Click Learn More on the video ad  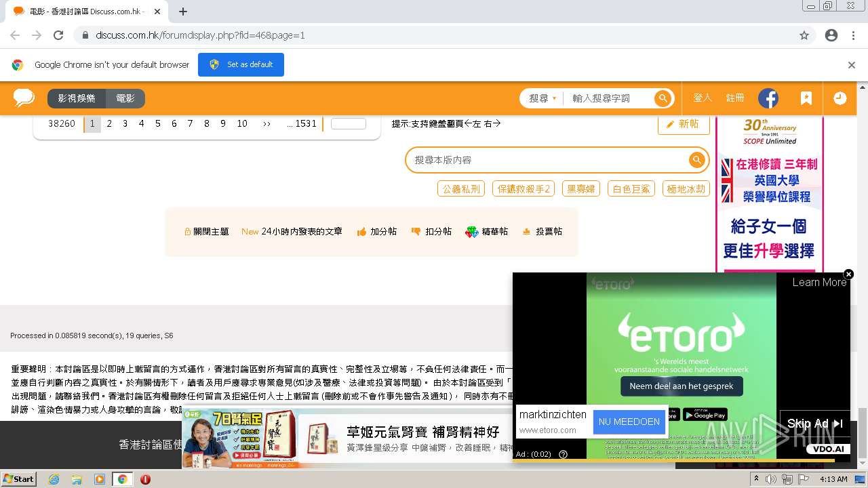pos(819,282)
